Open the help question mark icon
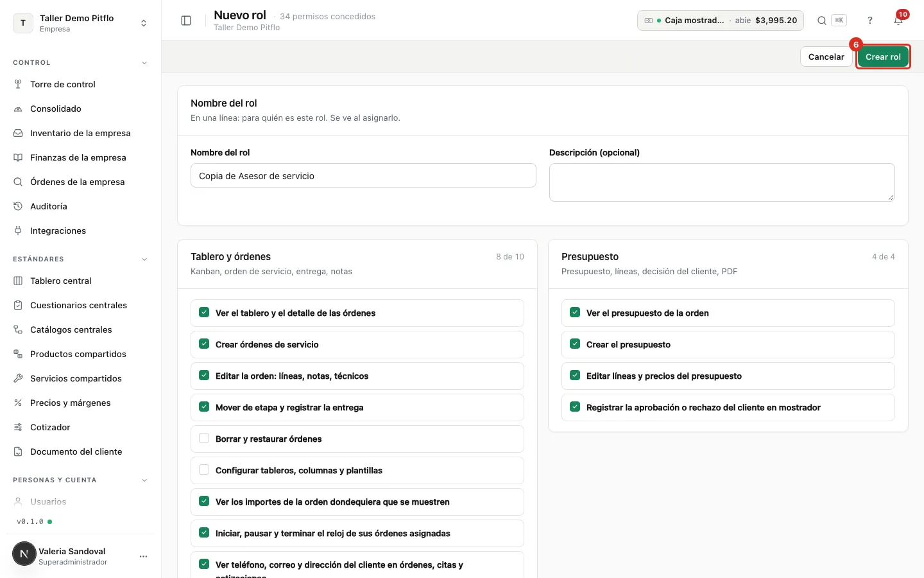Image resolution: width=924 pixels, height=578 pixels. [x=870, y=21]
